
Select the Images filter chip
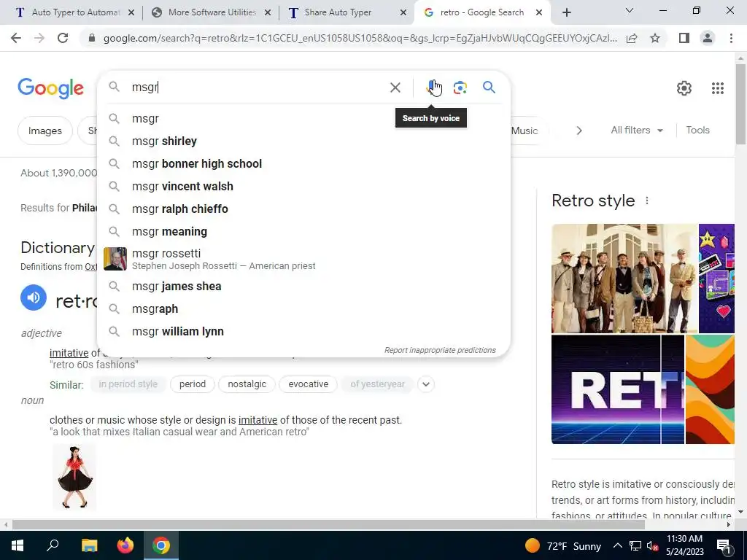[x=45, y=131]
